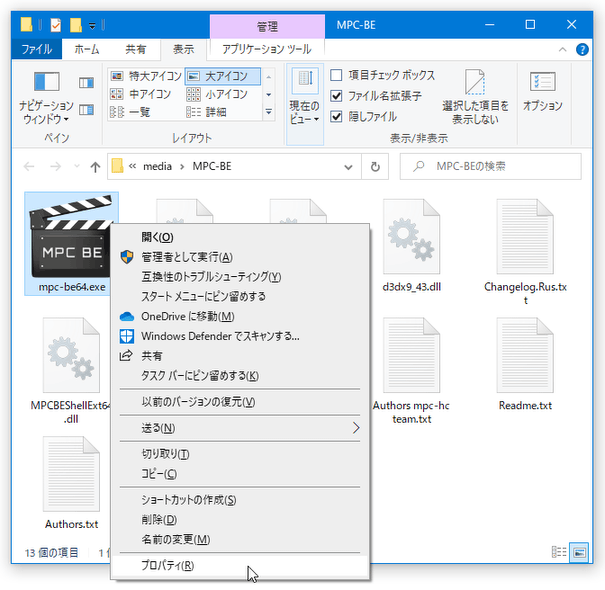Select Readme.txt file
This screenshot has height=590, width=605.
[x=525, y=364]
